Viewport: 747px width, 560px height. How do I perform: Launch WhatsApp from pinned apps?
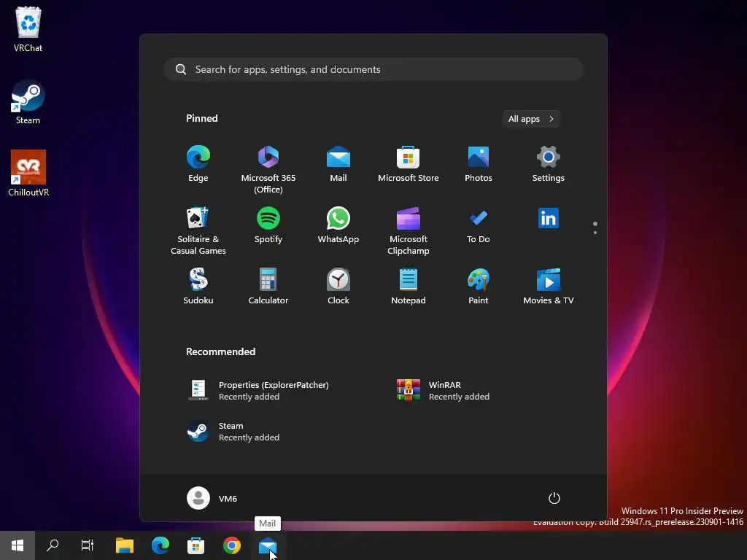click(338, 226)
